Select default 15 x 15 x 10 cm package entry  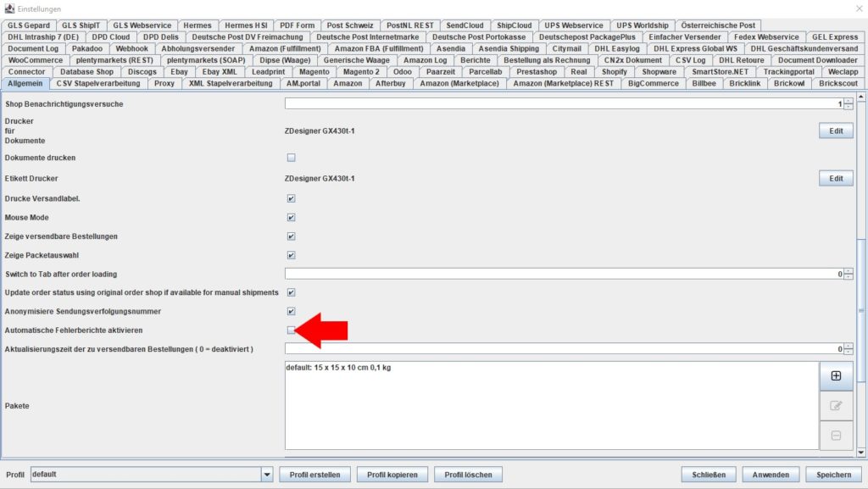tap(338, 368)
